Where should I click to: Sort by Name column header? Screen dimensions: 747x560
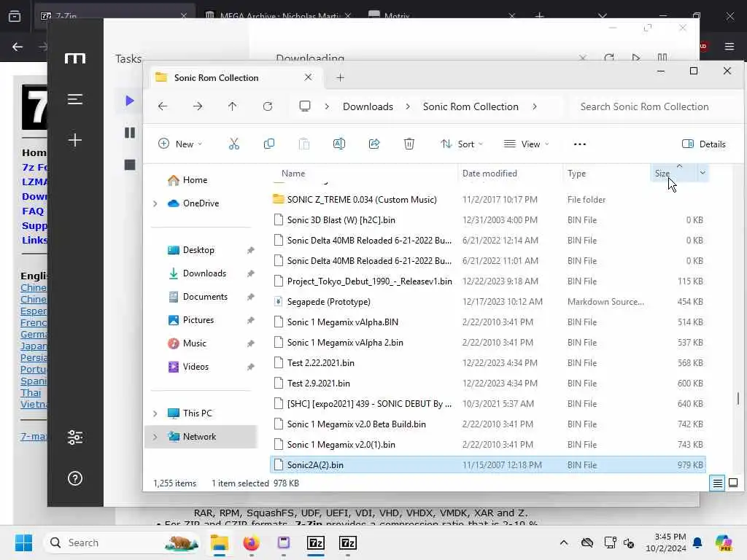(293, 174)
